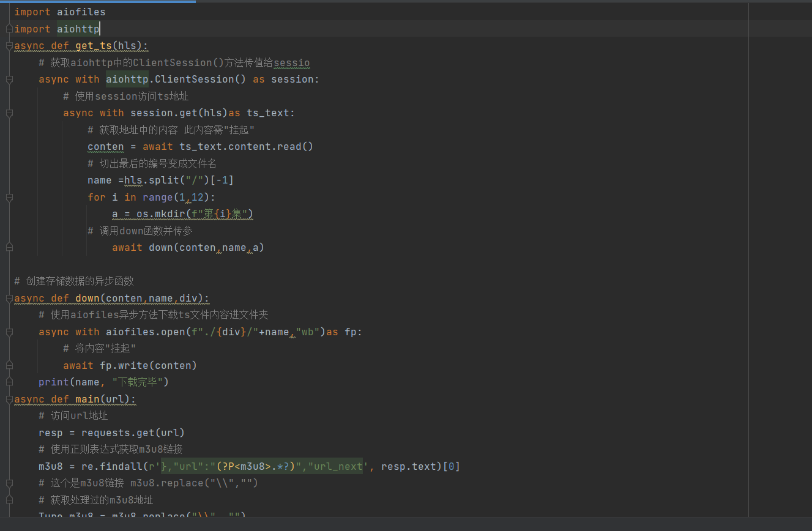Click the comment '# 获取aiohttp中的ClientSession()方法传值给sessio'
812x531 pixels.
tap(174, 62)
